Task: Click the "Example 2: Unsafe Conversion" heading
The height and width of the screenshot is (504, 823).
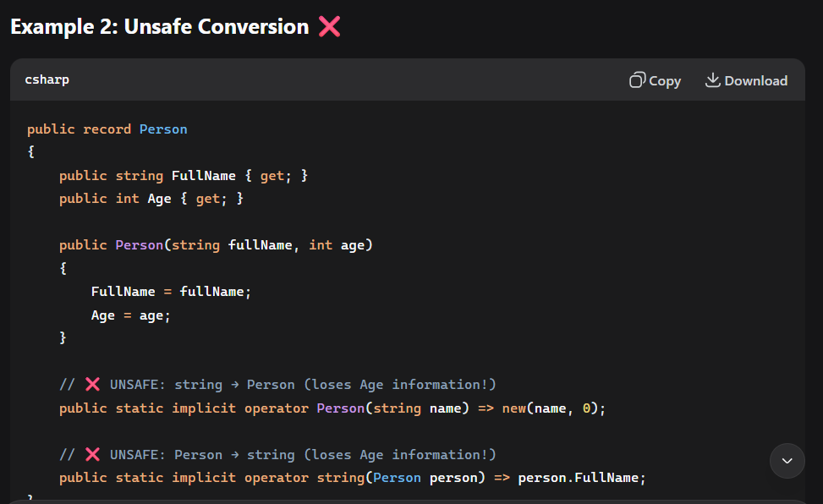Action: point(160,27)
